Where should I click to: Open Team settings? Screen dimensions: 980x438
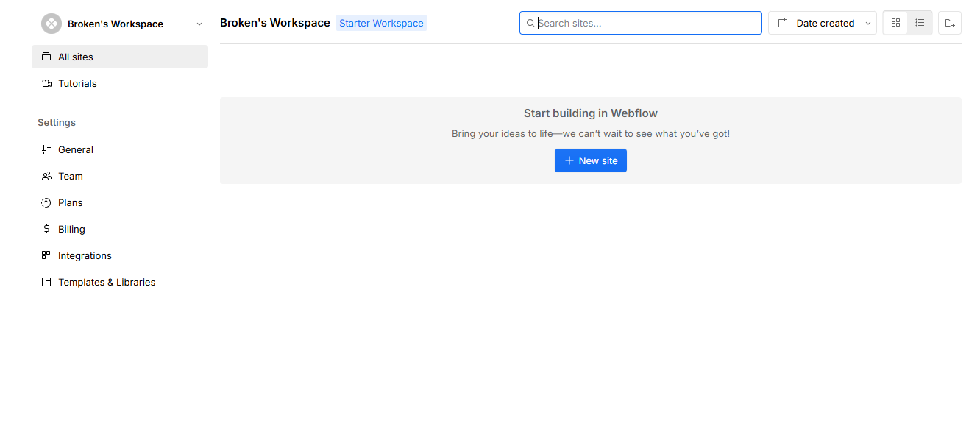(x=120, y=176)
